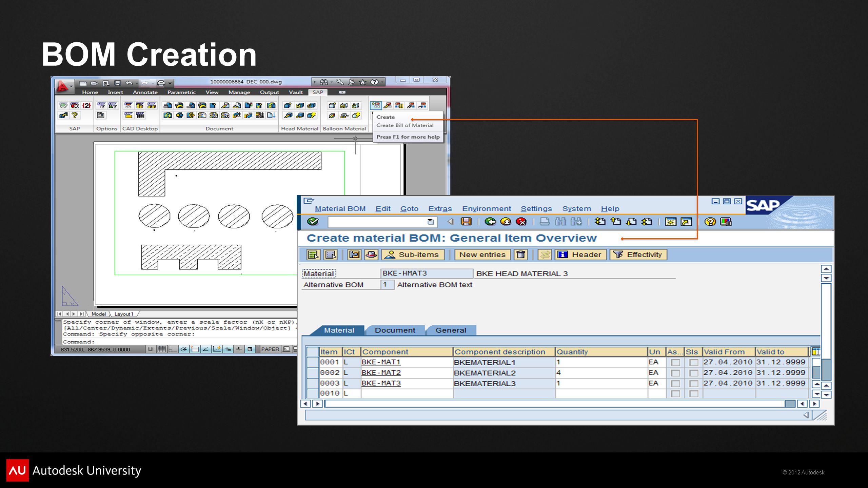Tick the As... checkbox for item 0001

675,362
